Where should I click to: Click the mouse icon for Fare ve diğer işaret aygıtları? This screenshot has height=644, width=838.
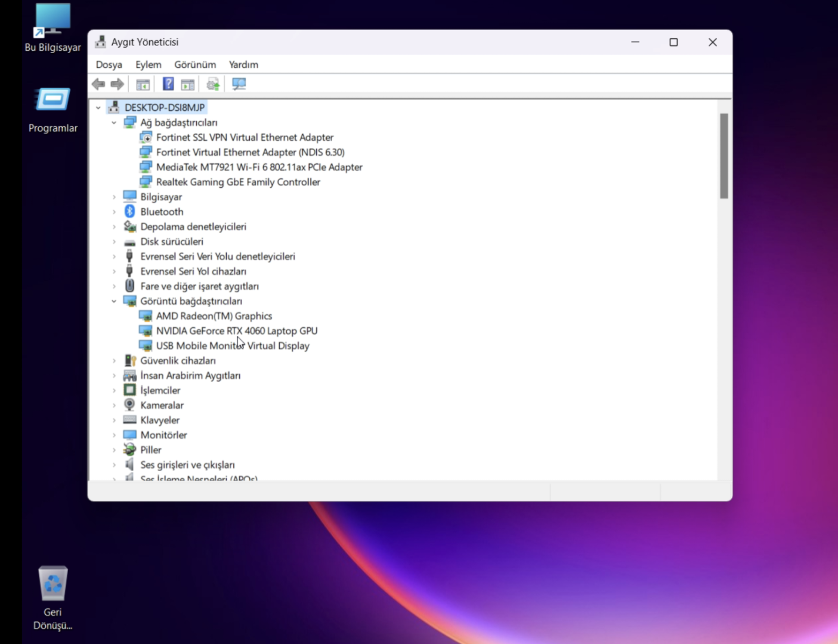(129, 286)
